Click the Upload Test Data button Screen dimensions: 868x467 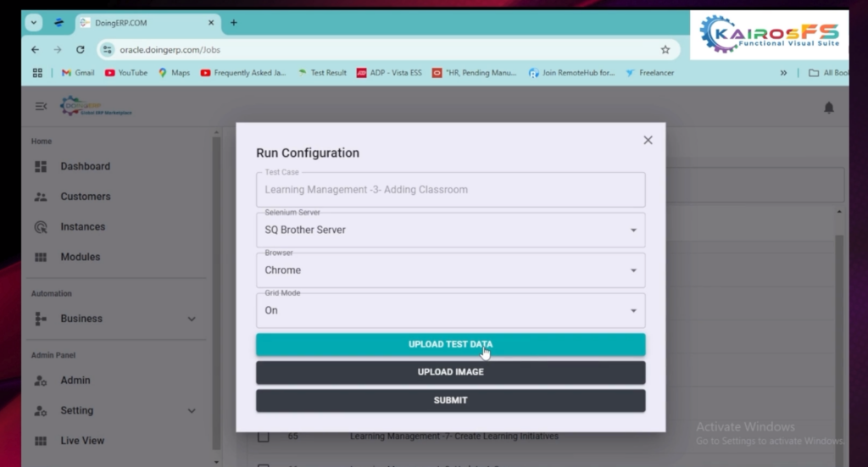(450, 344)
